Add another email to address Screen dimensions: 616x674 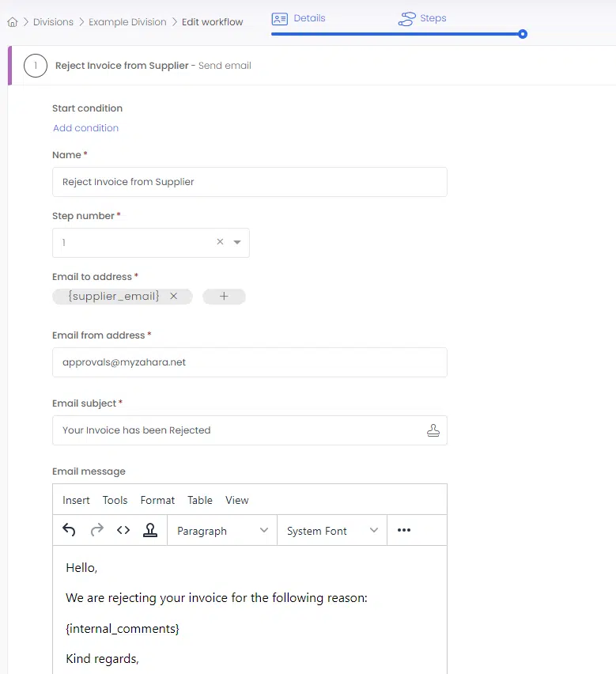(224, 296)
